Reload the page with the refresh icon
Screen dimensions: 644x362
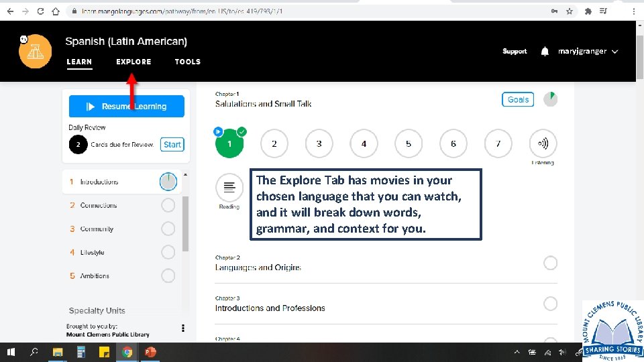40,11
